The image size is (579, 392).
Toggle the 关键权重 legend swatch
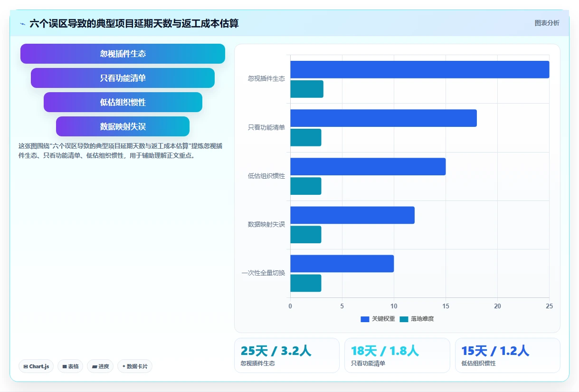pyautogui.click(x=365, y=319)
